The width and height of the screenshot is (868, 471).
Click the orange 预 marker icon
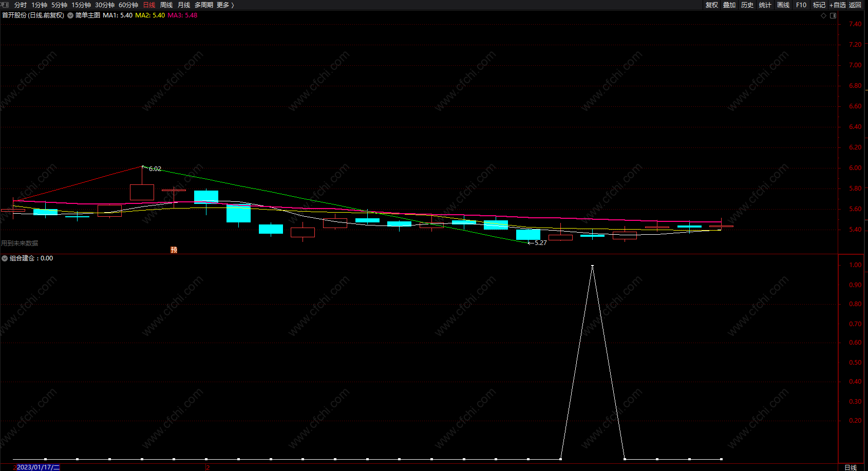(174, 250)
